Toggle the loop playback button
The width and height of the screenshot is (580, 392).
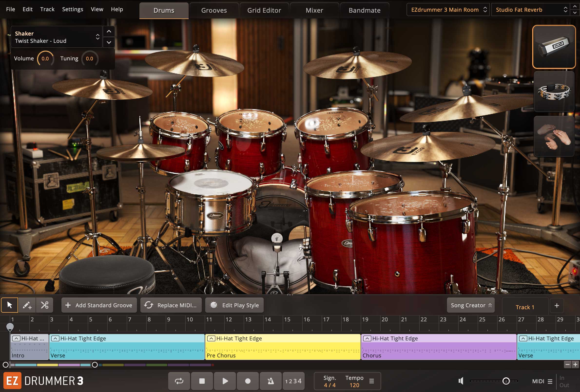pos(179,381)
